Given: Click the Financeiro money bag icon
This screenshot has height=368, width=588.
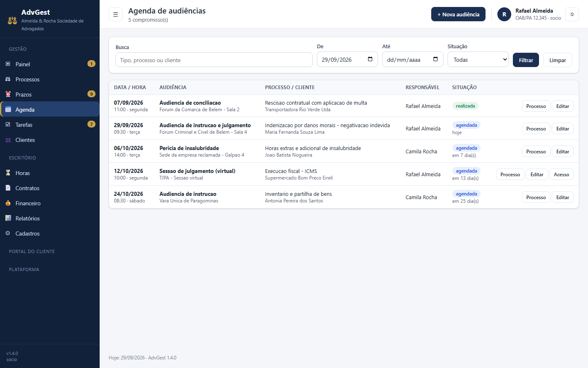Looking at the screenshot, I should (x=8, y=203).
